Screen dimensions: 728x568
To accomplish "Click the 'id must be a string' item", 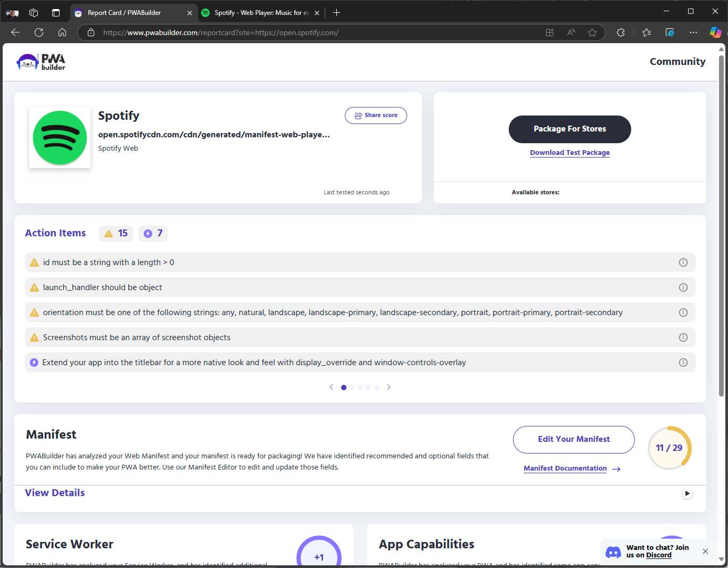I will pyautogui.click(x=360, y=262).
